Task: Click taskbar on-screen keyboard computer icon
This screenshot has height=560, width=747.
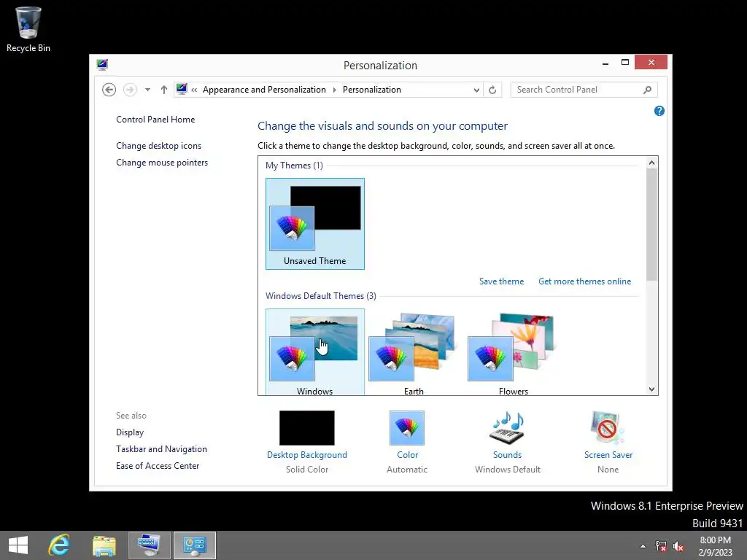Action: pos(149,545)
